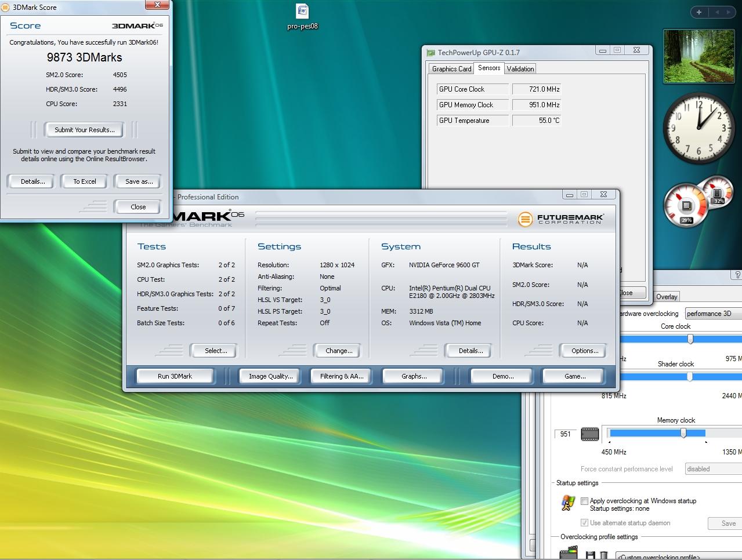The width and height of the screenshot is (742, 560).
Task: Click the Windows startup settings icon
Action: 568,503
